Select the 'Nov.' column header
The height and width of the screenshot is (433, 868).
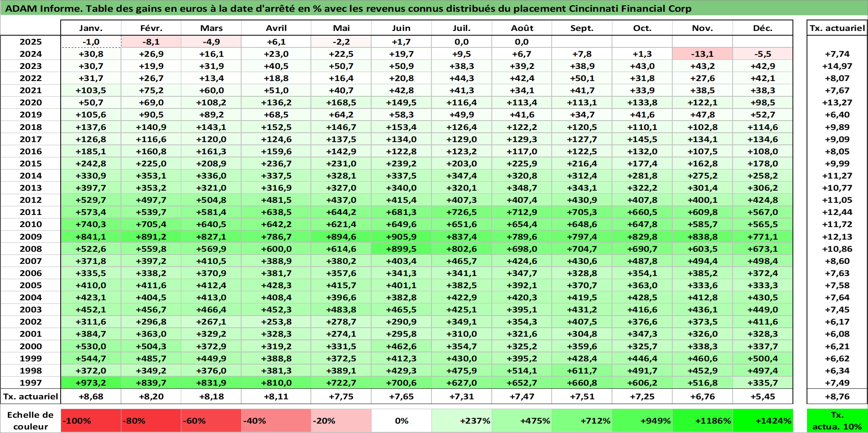[x=703, y=28]
